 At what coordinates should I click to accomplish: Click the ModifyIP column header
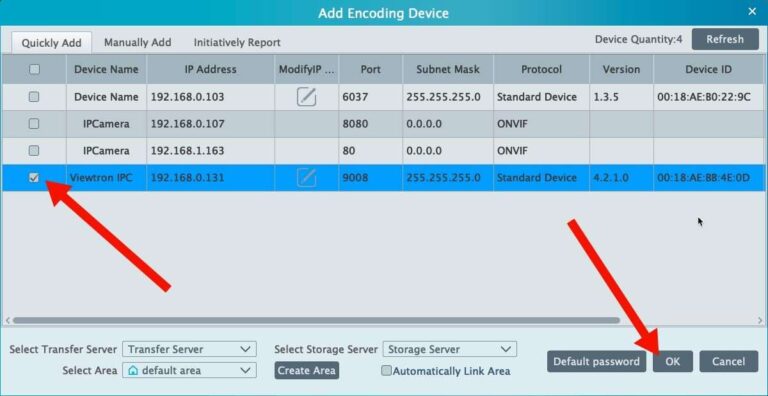(307, 70)
